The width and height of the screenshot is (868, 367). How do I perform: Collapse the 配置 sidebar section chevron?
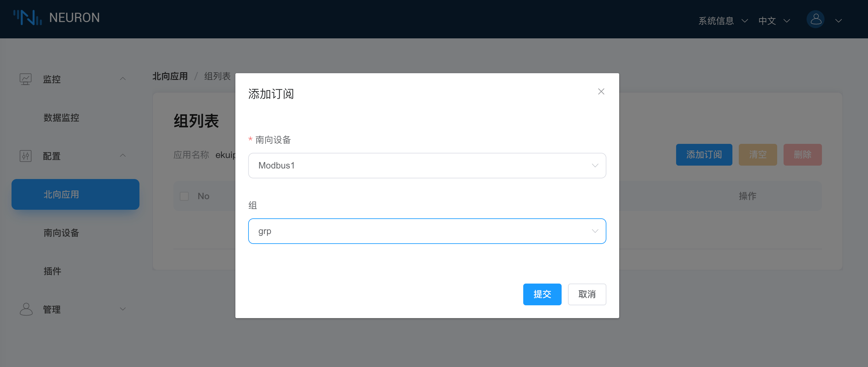123,156
